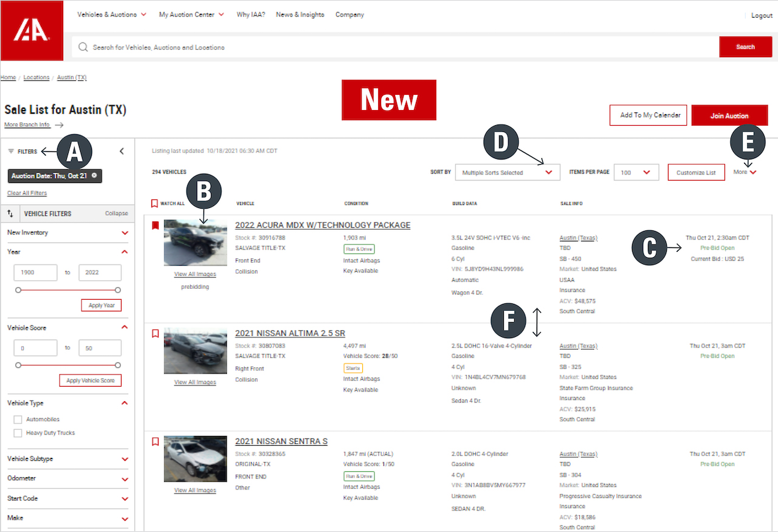
Task: Click View All Images under the Acura MDX
Action: (195, 274)
